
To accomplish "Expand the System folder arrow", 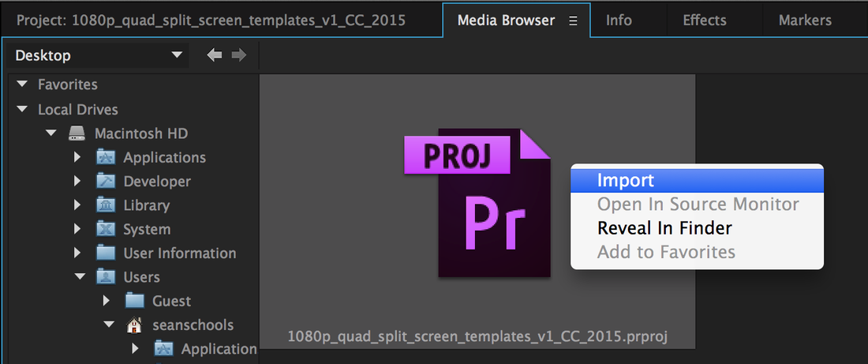I will pos(77,229).
